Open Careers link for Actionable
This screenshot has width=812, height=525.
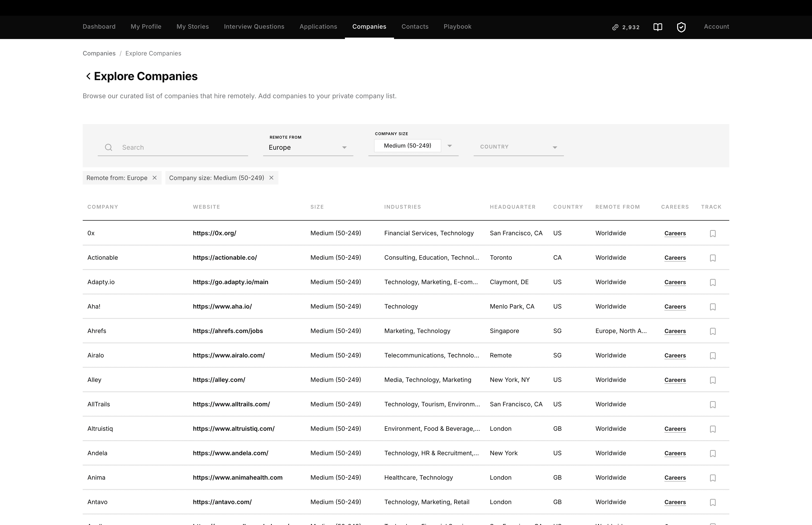tap(675, 258)
